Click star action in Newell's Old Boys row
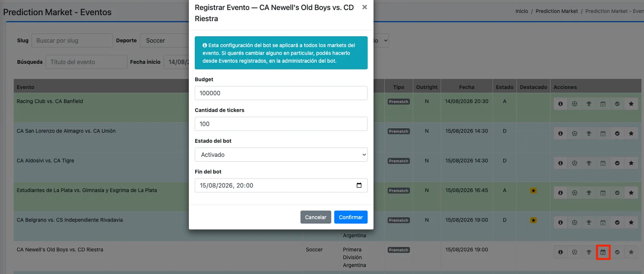Image resolution: width=644 pixels, height=274 pixels. click(631, 252)
